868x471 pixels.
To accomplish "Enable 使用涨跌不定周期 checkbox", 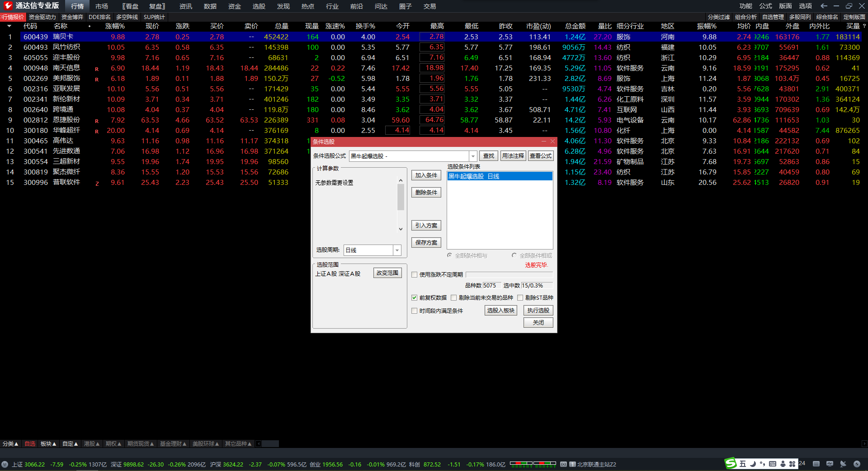I will click(414, 274).
